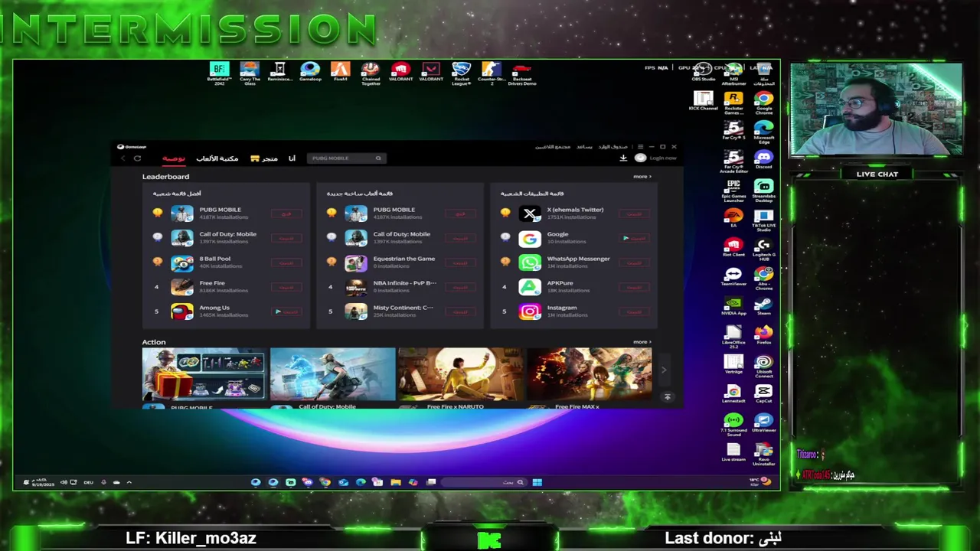Open Battlefield 2042 desktop shortcut
980x551 pixels.
tap(219, 73)
